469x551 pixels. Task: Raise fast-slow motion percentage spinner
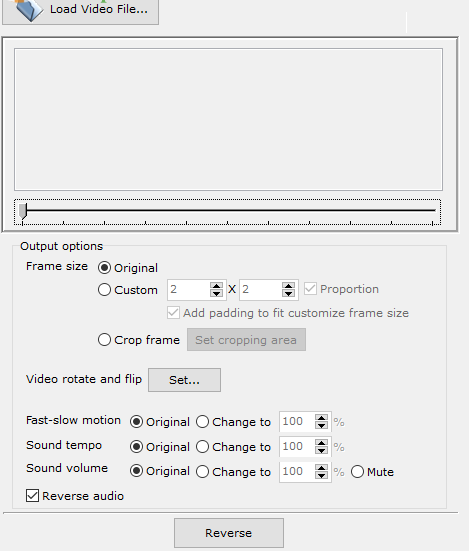(x=321, y=418)
